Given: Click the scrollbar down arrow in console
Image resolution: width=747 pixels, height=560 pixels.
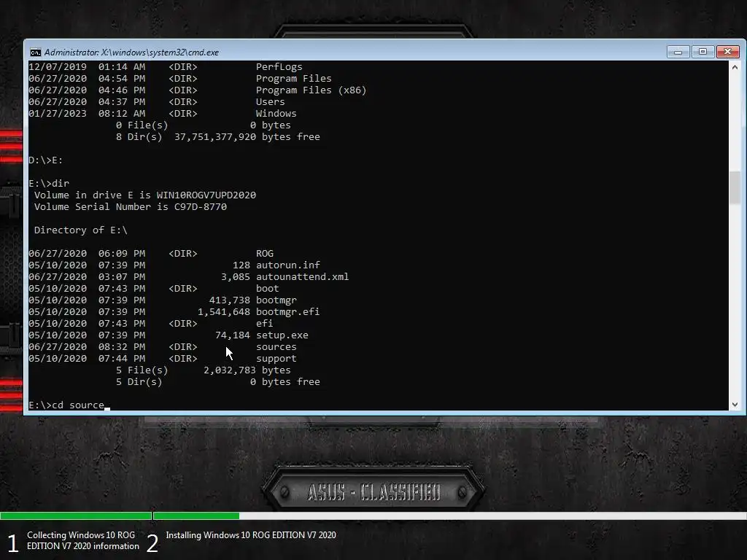Looking at the screenshot, I should 735,405.
